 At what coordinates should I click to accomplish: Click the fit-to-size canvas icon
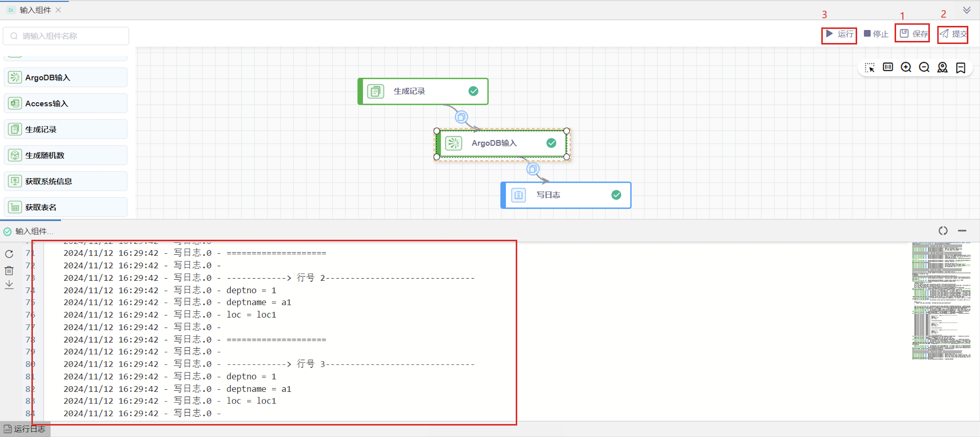point(887,68)
